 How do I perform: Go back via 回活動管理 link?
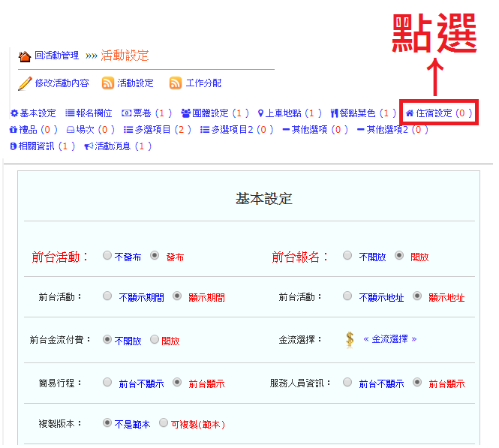56,56
